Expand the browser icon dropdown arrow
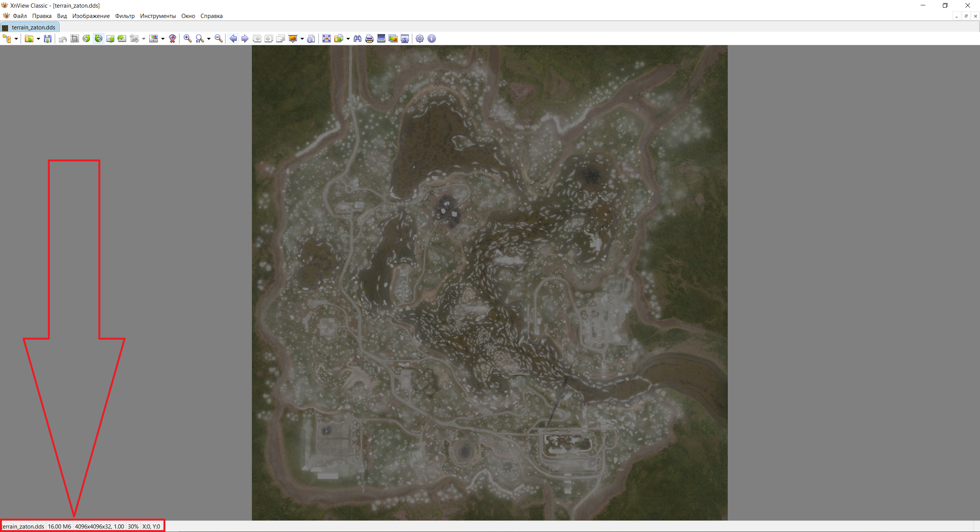The width and height of the screenshot is (980, 532). tap(16, 39)
